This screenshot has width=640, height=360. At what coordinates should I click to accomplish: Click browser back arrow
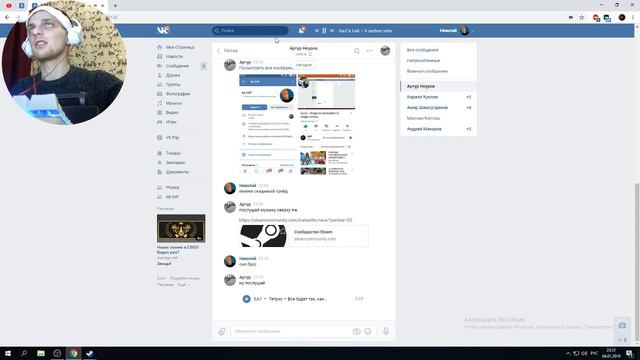[x=7, y=18]
